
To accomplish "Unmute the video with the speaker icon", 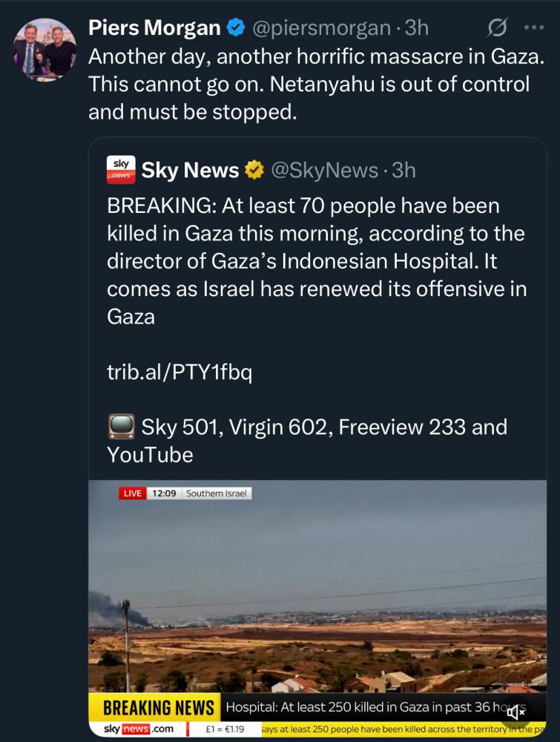I will tap(517, 713).
